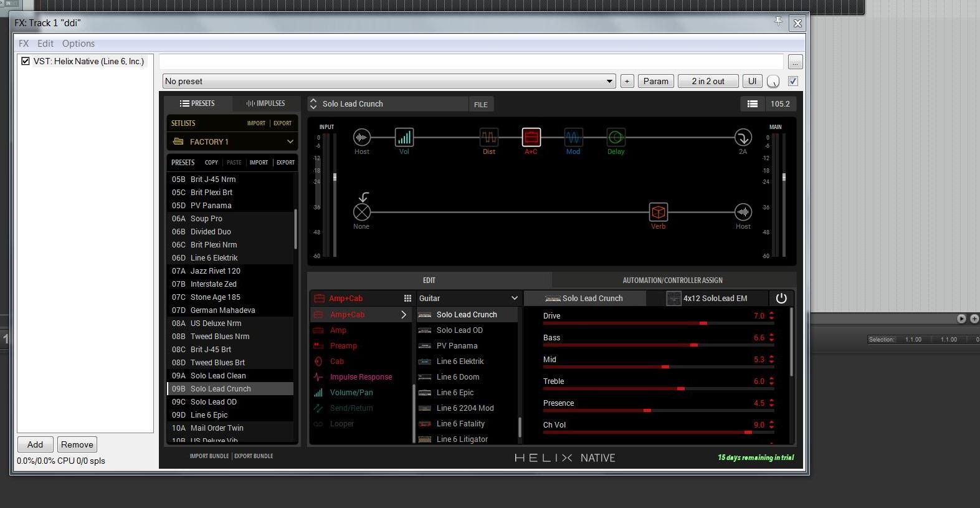The height and width of the screenshot is (508, 980).
Task: Select the 4x12 SoloLead EM cab tab
Action: (708, 299)
